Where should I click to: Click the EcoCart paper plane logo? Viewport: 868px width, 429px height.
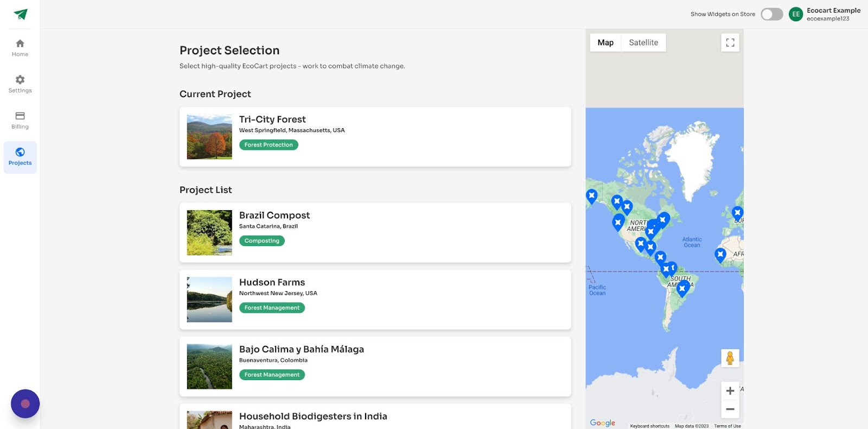coord(21,14)
